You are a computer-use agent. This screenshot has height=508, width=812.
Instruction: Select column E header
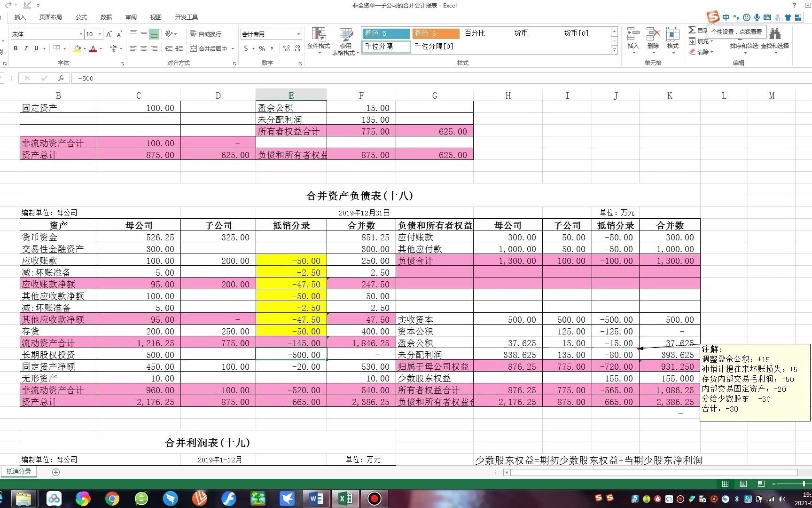point(291,95)
